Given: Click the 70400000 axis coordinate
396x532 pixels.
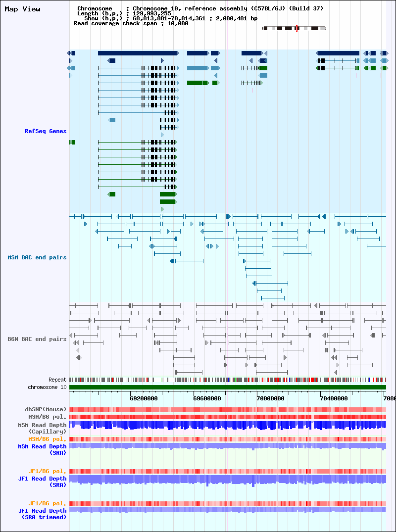Looking at the screenshot, I should pyautogui.click(x=334, y=398).
